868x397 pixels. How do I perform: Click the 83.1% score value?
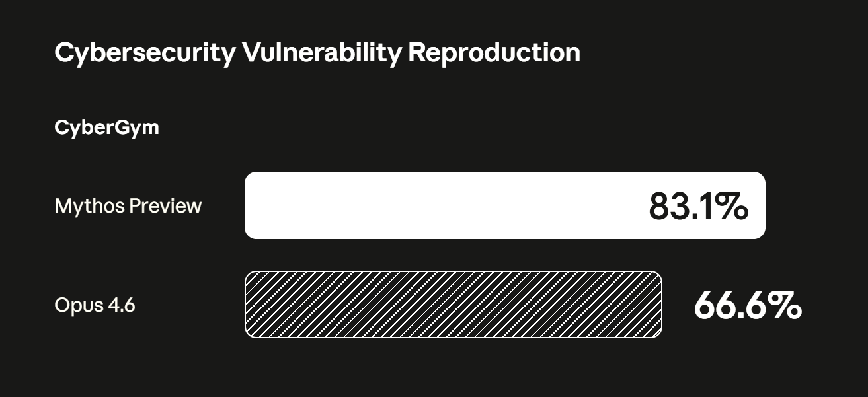click(x=698, y=206)
